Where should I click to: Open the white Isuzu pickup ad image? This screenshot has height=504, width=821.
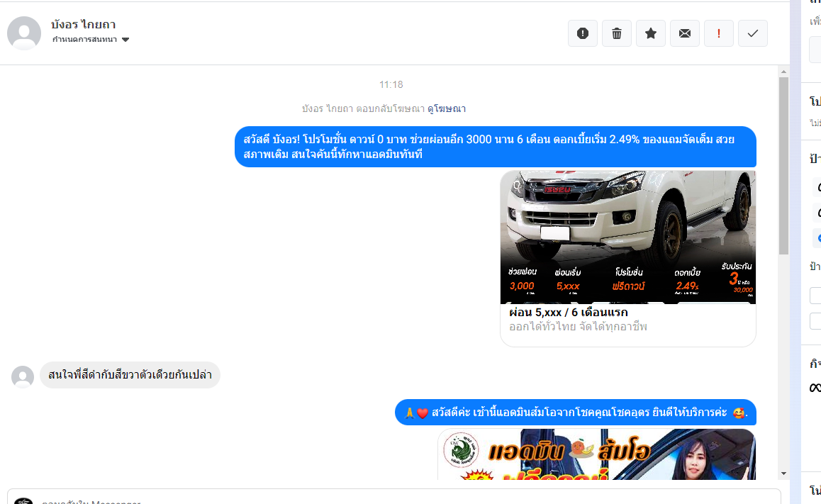click(627, 237)
